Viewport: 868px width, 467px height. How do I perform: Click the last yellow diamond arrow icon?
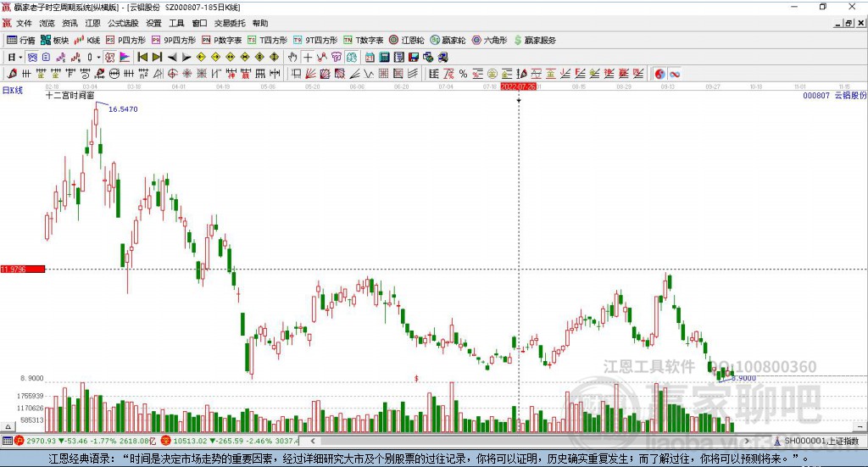274,57
